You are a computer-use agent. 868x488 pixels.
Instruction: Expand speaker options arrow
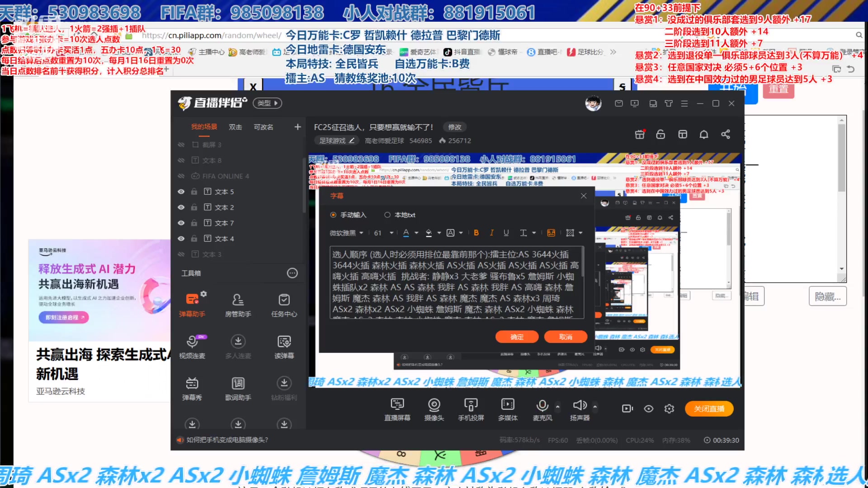(595, 407)
